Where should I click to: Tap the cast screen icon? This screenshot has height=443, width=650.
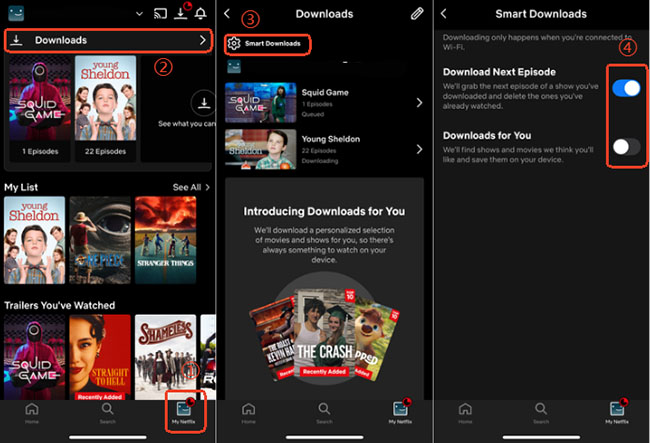160,13
